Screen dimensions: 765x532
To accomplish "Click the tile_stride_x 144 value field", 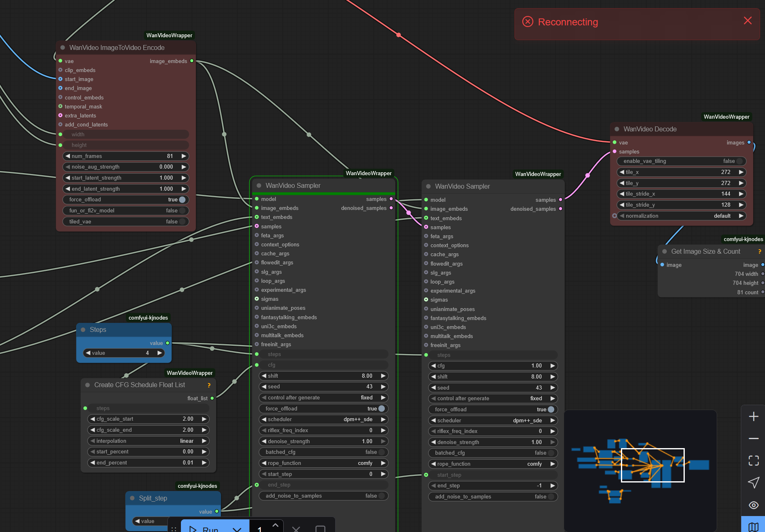I will pos(681,194).
